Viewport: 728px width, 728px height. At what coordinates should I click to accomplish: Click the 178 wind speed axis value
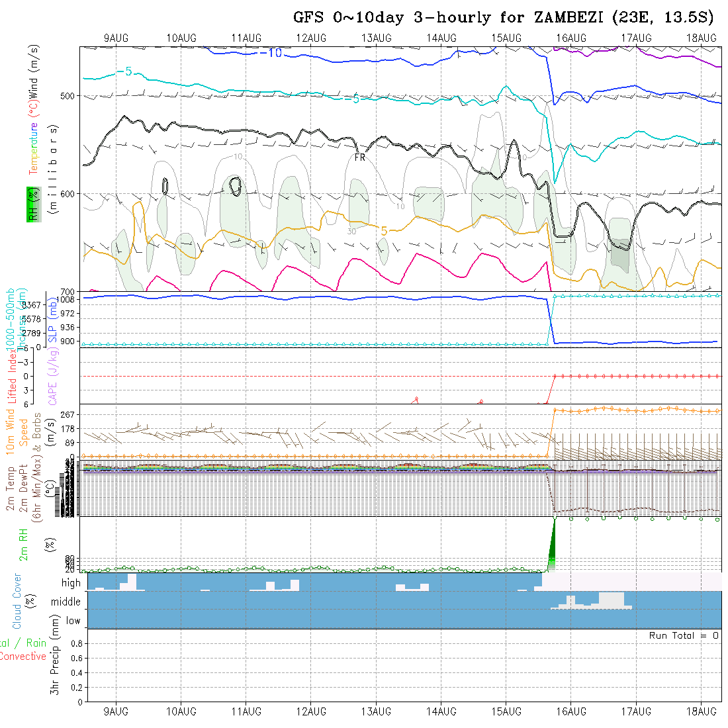pyautogui.click(x=68, y=429)
